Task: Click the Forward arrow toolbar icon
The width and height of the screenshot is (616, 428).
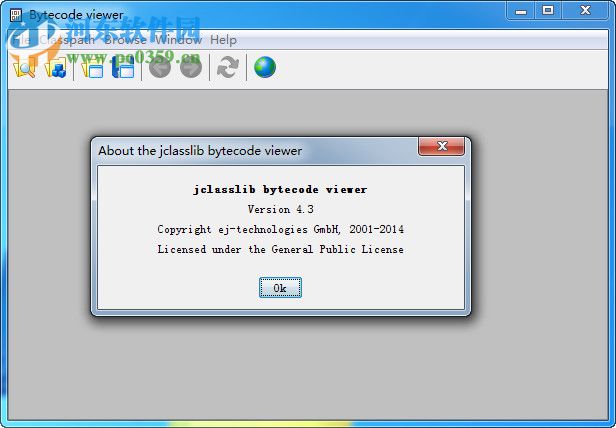Action: (191, 67)
